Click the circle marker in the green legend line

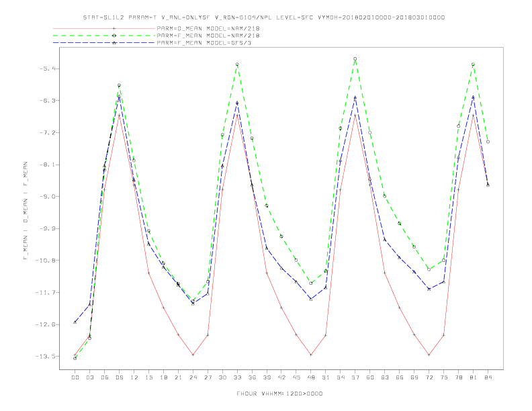pyautogui.click(x=114, y=36)
